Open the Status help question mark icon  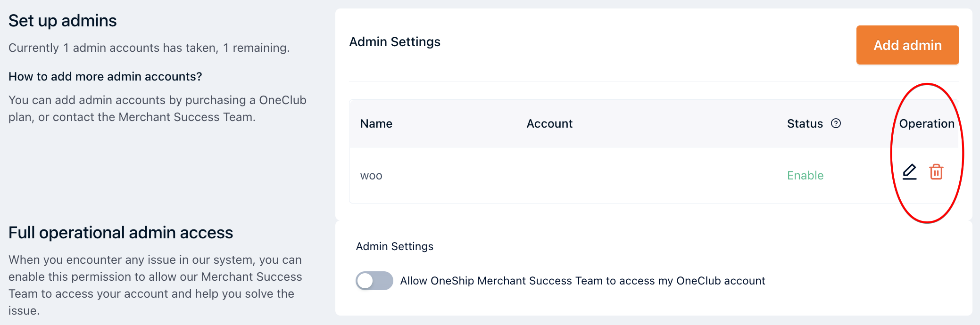click(x=836, y=123)
